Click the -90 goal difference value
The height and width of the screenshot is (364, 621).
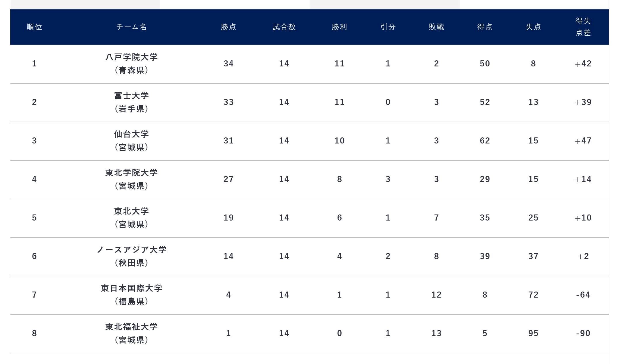583,334
